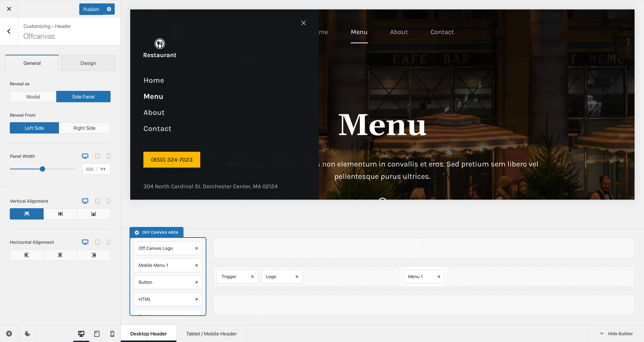
Task: Select mobile device for Vertical Alignment
Action: coord(109,201)
